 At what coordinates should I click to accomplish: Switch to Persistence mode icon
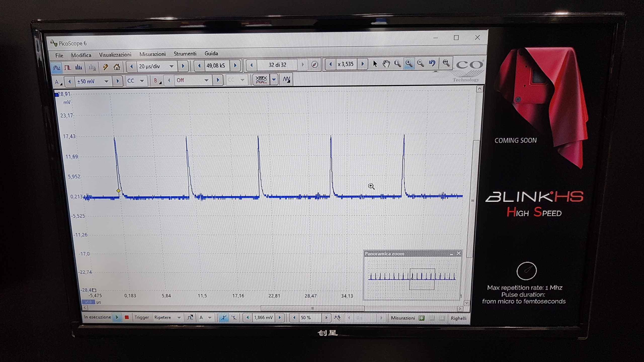coord(67,67)
